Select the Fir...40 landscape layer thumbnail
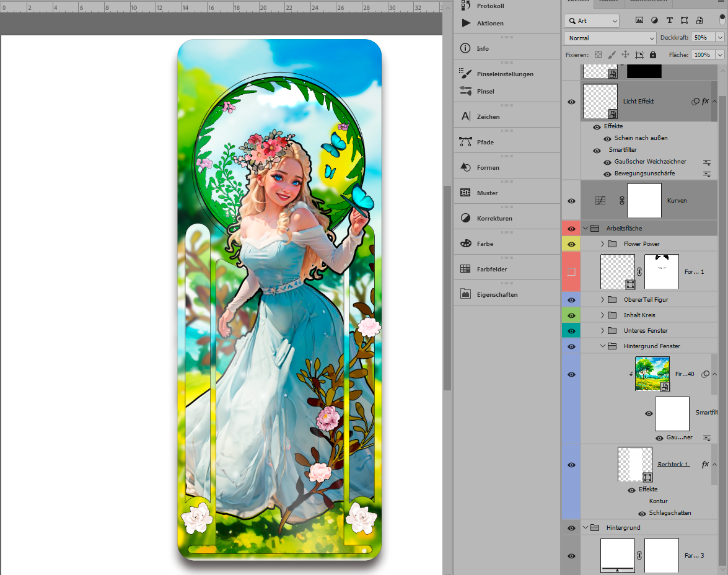Screen dimensions: 728x575 click(x=652, y=374)
